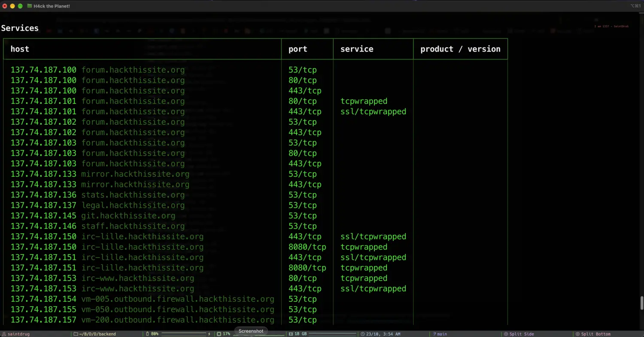Click IP address 137.74.187.145
The image size is (644, 337).
(x=43, y=216)
